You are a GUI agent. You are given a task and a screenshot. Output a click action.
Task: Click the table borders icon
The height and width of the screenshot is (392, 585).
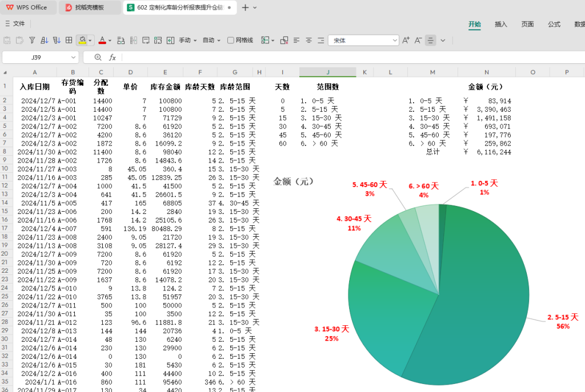click(69, 41)
